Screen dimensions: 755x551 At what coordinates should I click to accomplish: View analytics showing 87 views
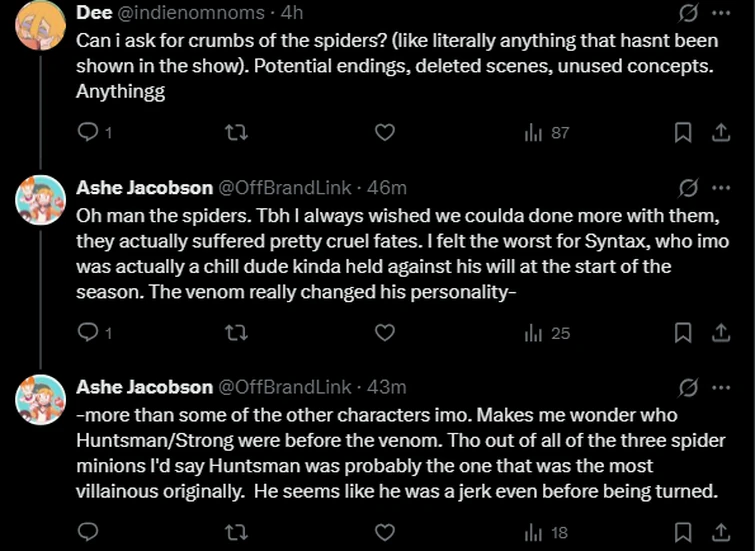(546, 132)
